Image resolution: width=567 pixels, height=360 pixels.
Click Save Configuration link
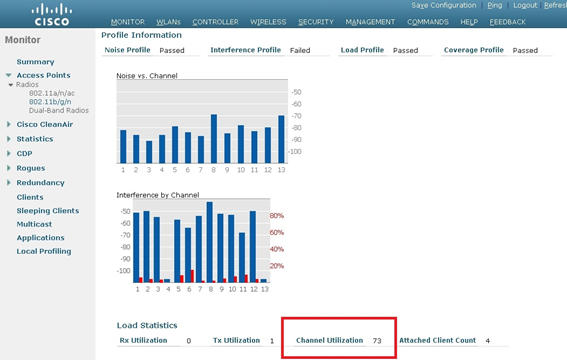tap(444, 5)
